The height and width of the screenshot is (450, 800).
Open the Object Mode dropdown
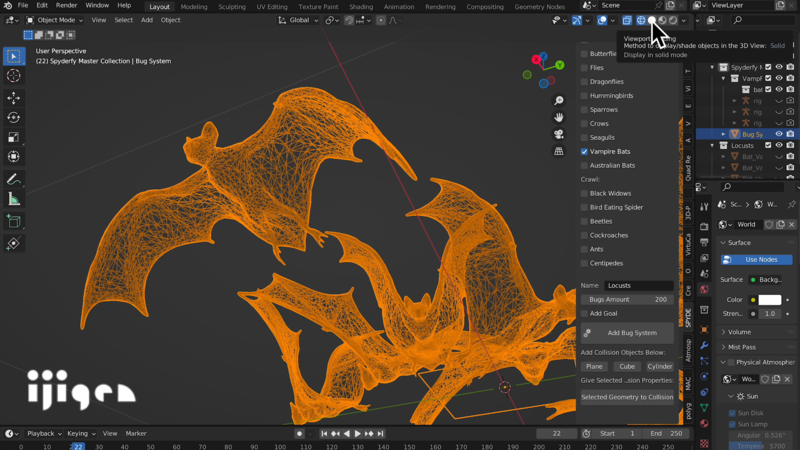pos(55,20)
